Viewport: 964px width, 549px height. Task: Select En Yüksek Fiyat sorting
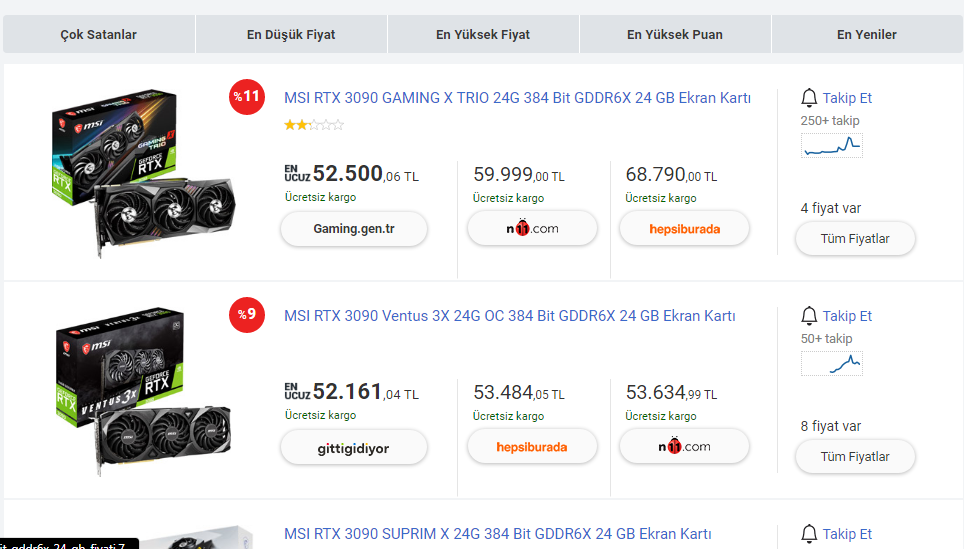click(483, 34)
